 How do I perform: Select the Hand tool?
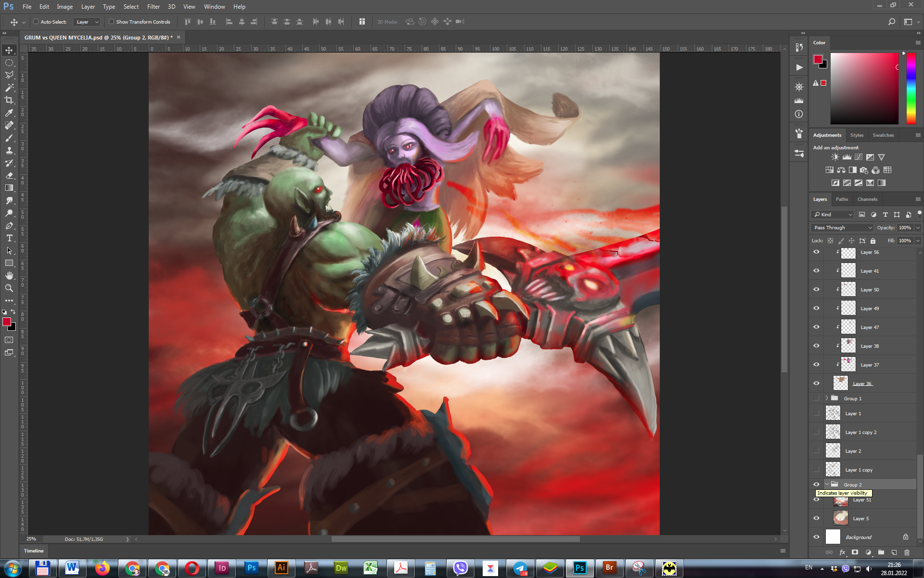click(x=9, y=276)
